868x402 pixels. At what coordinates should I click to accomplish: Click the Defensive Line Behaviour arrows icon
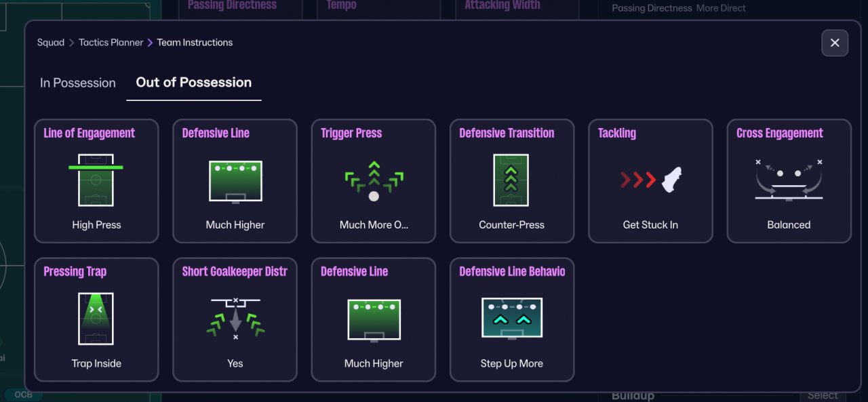511,319
